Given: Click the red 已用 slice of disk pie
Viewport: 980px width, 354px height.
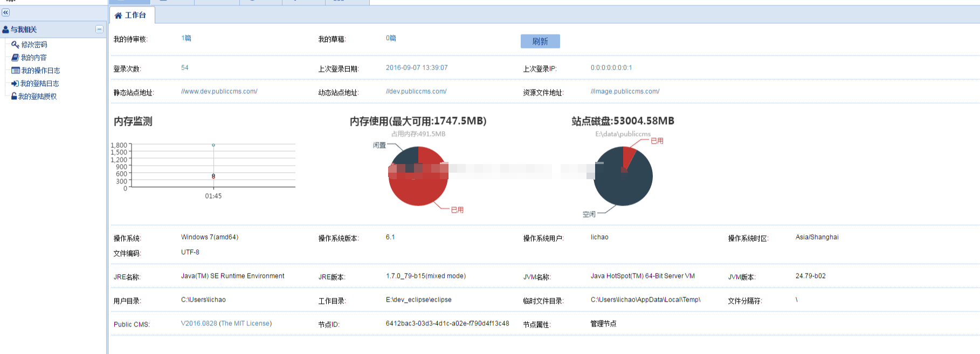Looking at the screenshot, I should coord(627,156).
